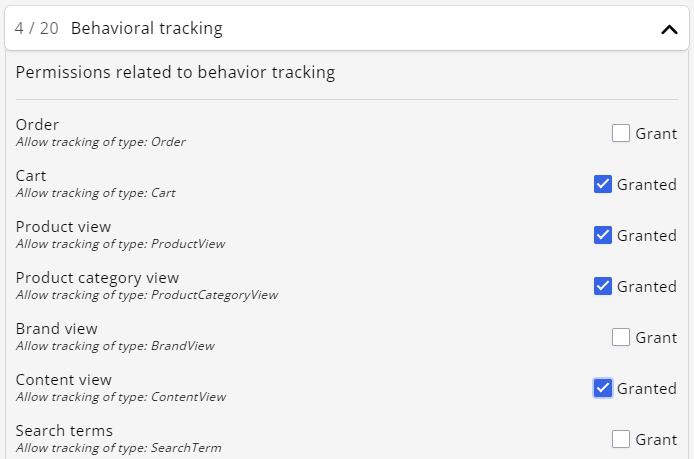
Task: Click the Granted label for Cart
Action: click(647, 184)
